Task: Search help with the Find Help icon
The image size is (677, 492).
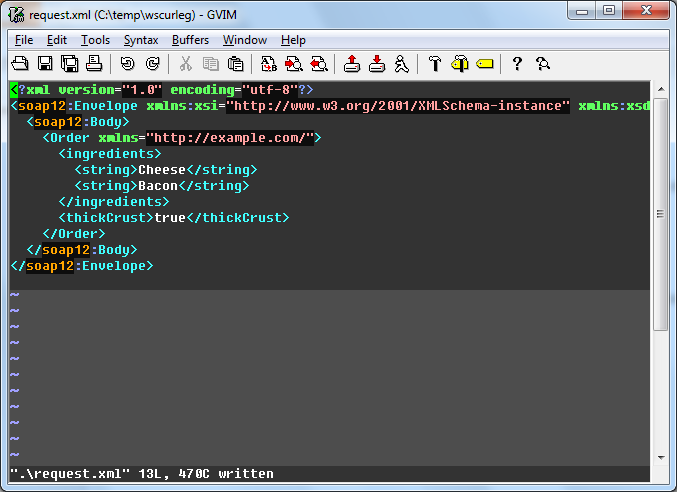Action: (x=543, y=64)
